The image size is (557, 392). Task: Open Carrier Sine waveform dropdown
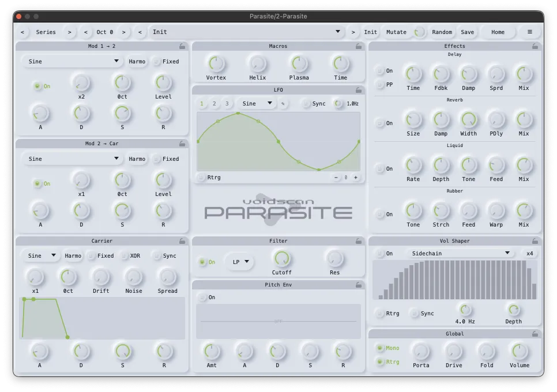(x=42, y=255)
